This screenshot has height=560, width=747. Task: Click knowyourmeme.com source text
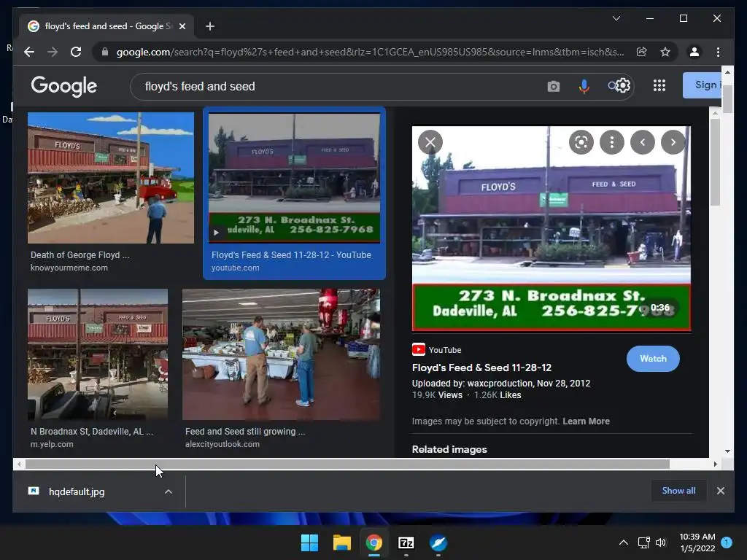coord(69,268)
